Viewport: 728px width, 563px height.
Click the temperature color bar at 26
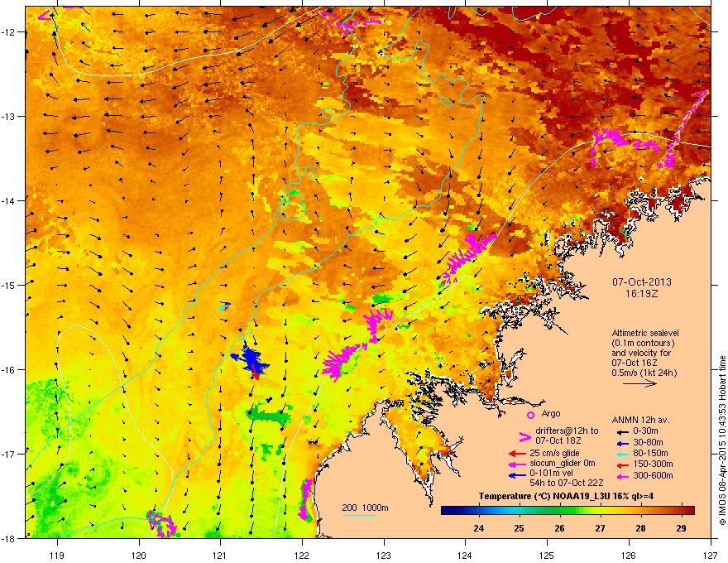[x=559, y=511]
